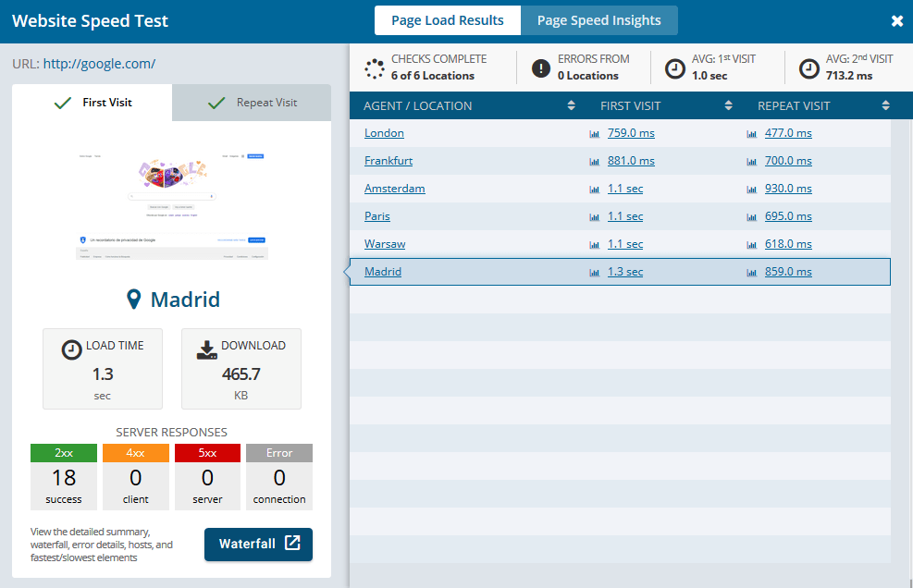Image resolution: width=913 pixels, height=588 pixels.
Task: Click chart icon beside Frankfurt 881.0 ms
Action: point(594,162)
